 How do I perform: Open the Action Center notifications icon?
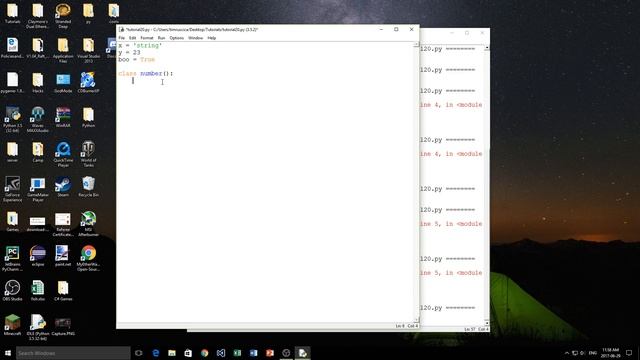[x=629, y=353]
